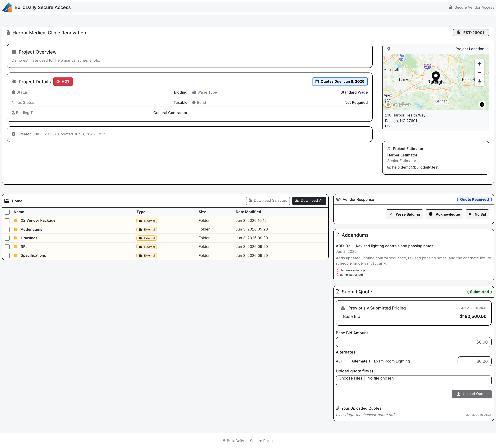
Task: Zoom in on the project map
Action: pyautogui.click(x=479, y=64)
